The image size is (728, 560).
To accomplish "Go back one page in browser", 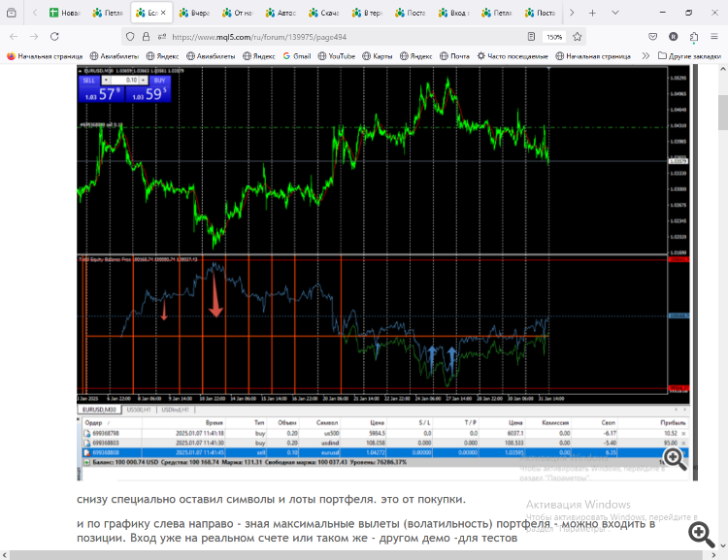I will (14, 37).
